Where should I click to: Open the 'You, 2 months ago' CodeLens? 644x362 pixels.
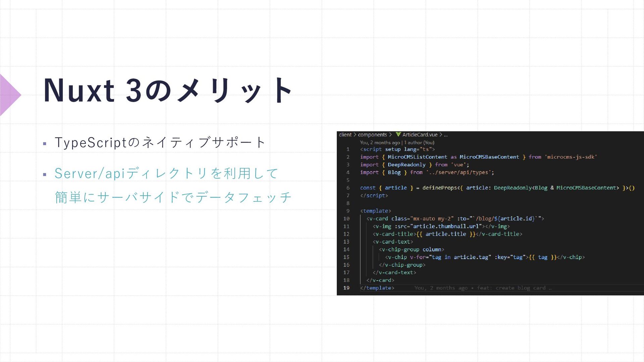pos(380,142)
